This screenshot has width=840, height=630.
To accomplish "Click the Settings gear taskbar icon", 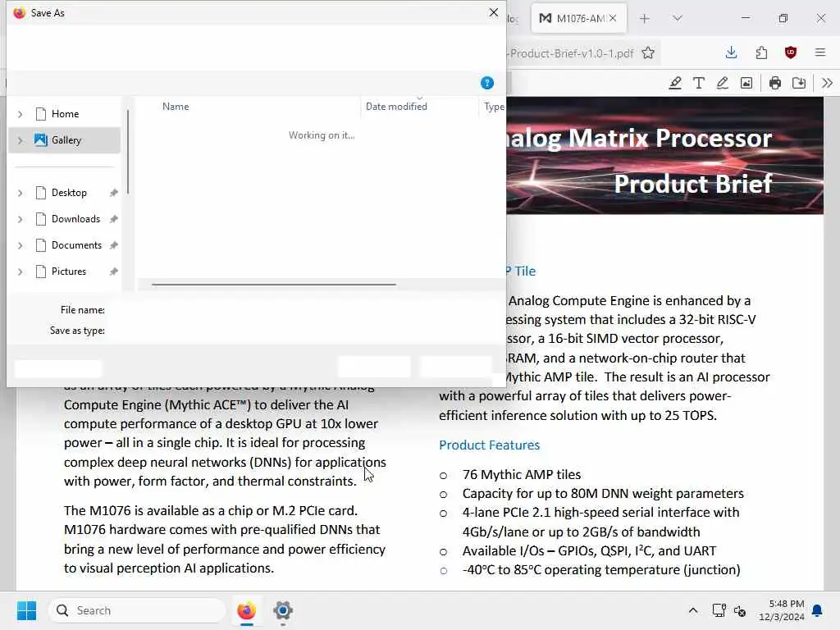I will point(283,610).
